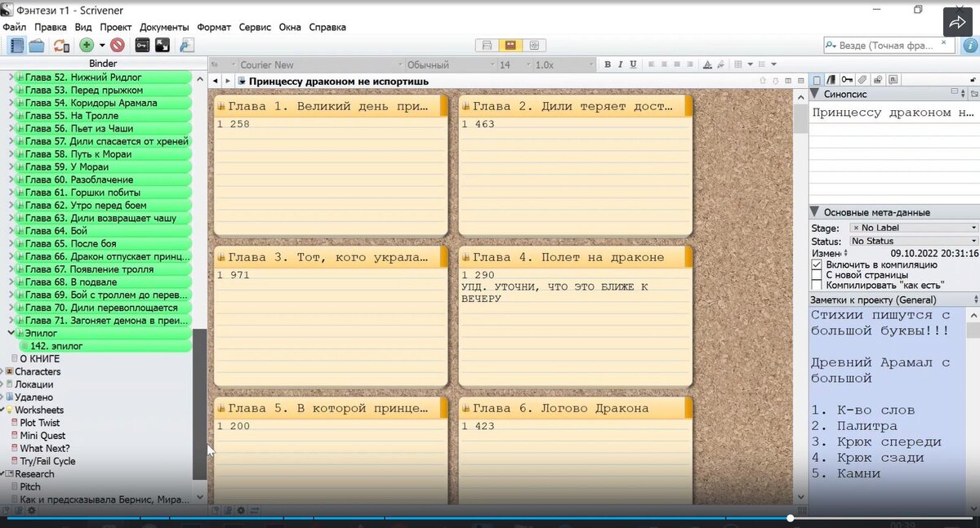The width and height of the screenshot is (980, 528).
Task: Switch to outliner view mode icon
Action: click(x=534, y=46)
